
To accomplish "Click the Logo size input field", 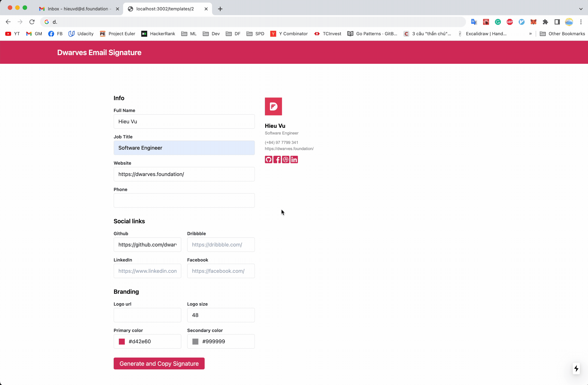I will pyautogui.click(x=221, y=315).
